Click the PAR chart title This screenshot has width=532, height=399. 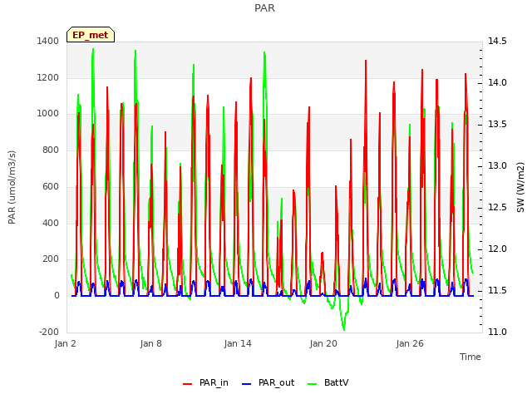(x=264, y=7)
